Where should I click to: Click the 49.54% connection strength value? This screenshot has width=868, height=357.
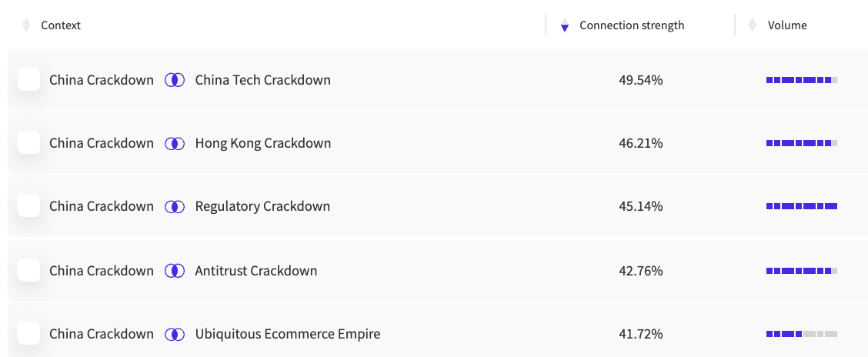coord(640,80)
